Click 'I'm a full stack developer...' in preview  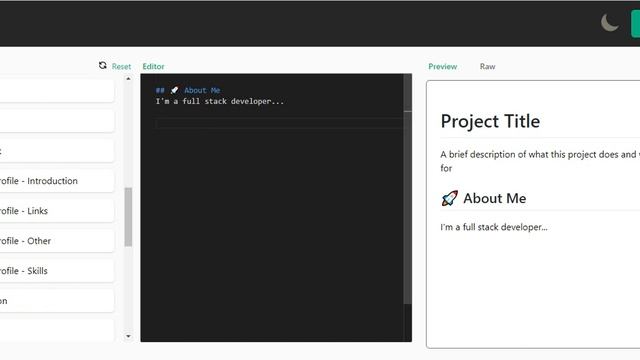(x=494, y=227)
